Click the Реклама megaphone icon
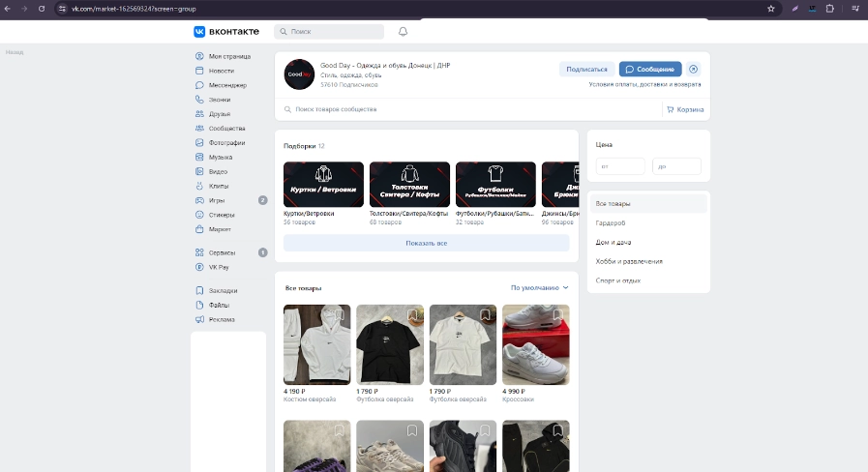868x472 pixels. coord(199,319)
